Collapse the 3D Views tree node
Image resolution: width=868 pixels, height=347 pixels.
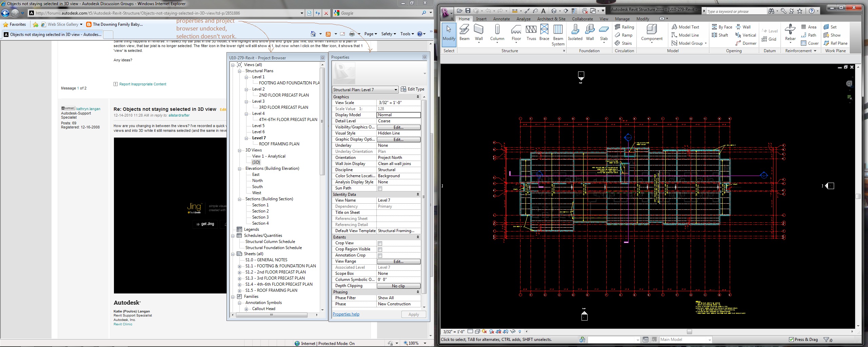click(240, 150)
